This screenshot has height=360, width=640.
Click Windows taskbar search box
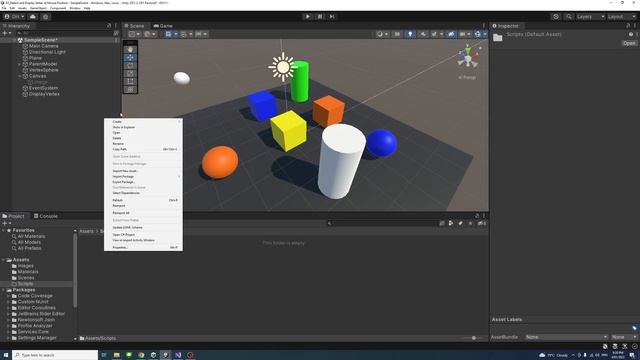(55, 355)
